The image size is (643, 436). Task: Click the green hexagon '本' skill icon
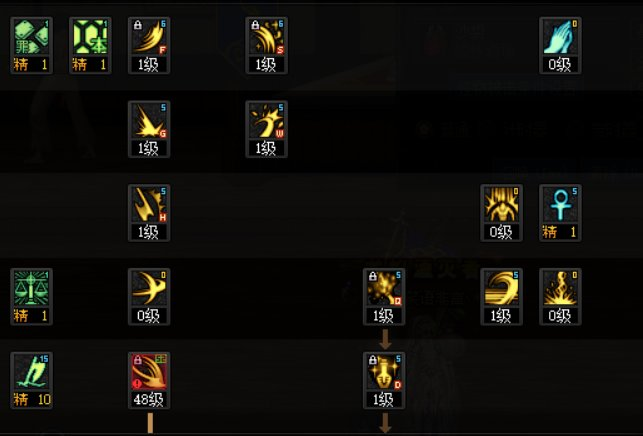click(90, 37)
